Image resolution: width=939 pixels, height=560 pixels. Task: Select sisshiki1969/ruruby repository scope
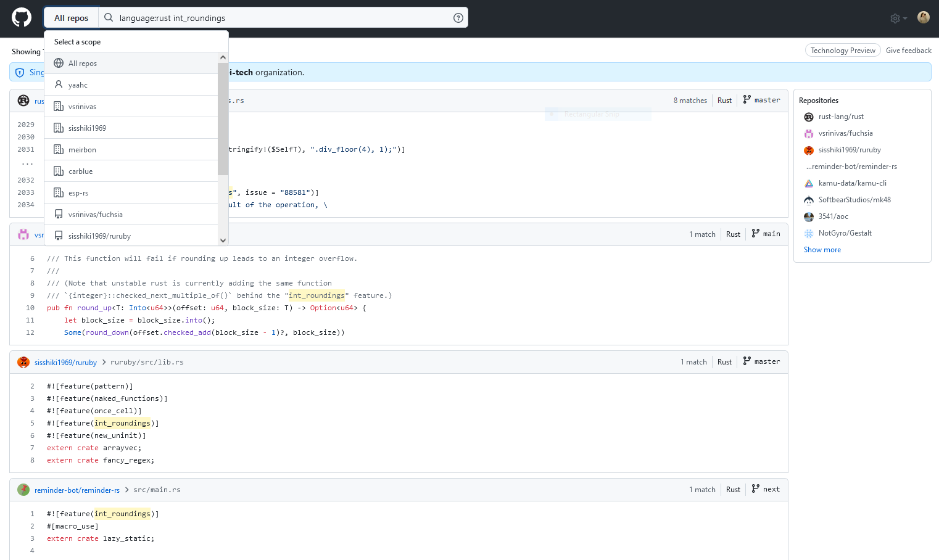point(131,236)
